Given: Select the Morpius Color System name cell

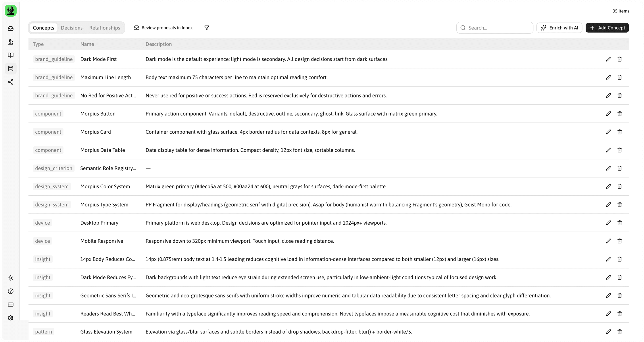Looking at the screenshot, I should 105,187.
